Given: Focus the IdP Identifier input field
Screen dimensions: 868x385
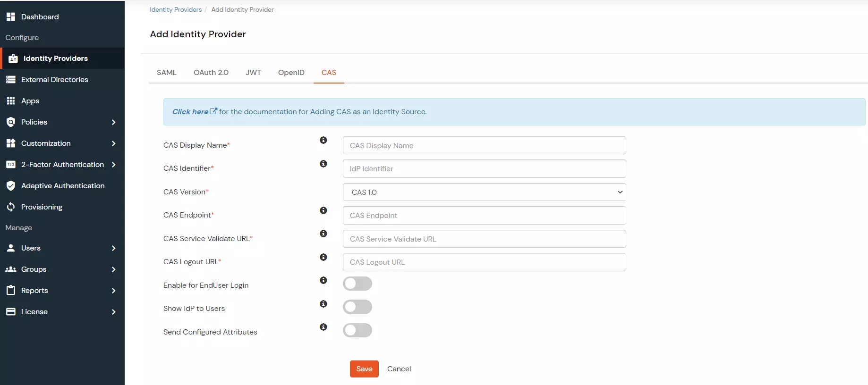Looking at the screenshot, I should coord(485,169).
